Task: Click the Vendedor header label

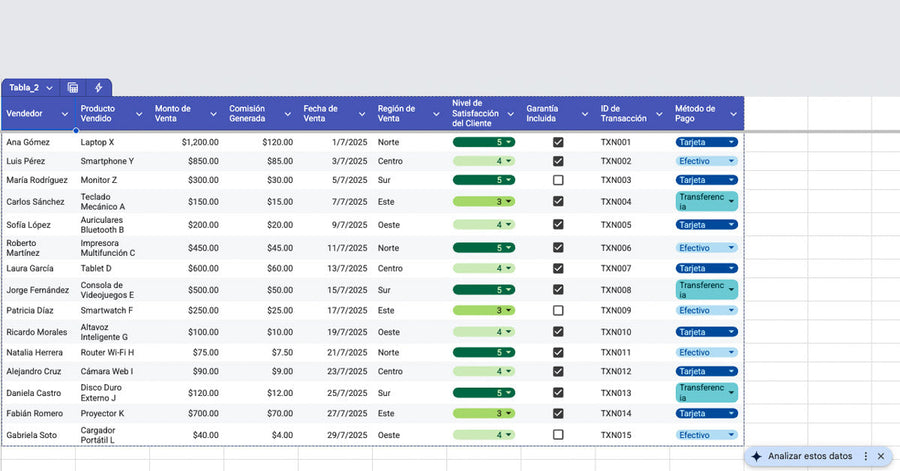Action: pyautogui.click(x=24, y=114)
